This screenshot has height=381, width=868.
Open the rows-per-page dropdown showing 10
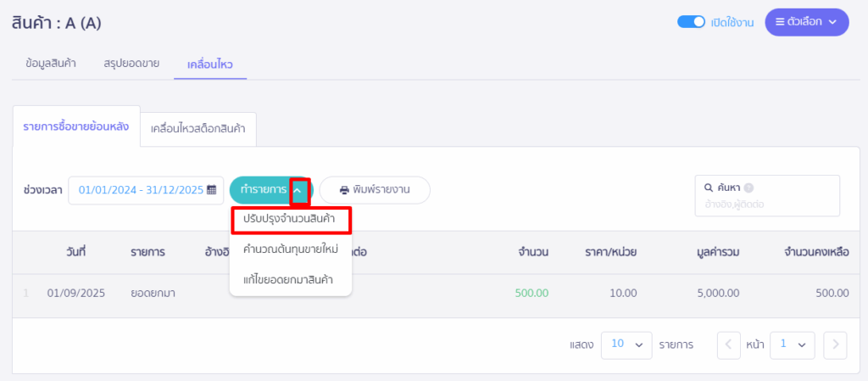click(x=626, y=345)
